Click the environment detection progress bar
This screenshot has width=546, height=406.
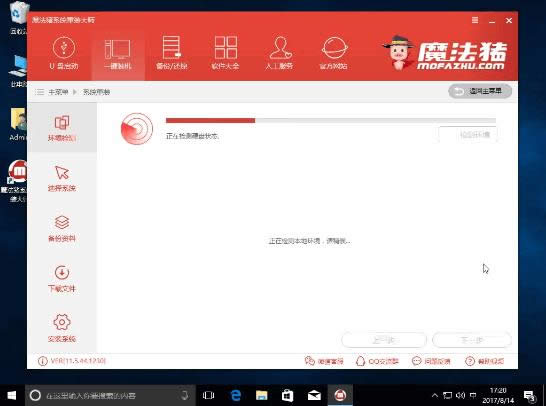331,120
